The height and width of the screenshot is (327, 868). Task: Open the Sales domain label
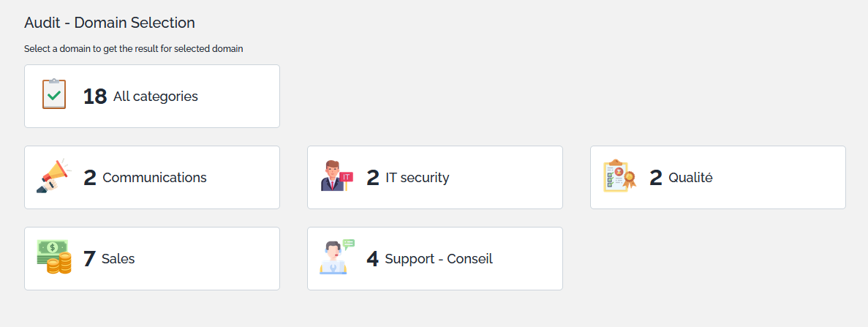118,259
